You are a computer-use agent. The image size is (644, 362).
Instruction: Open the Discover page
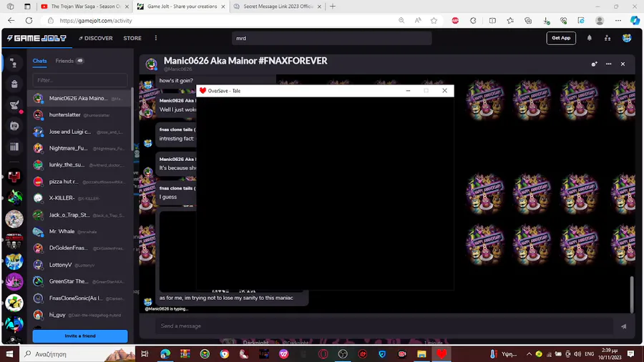point(96,38)
